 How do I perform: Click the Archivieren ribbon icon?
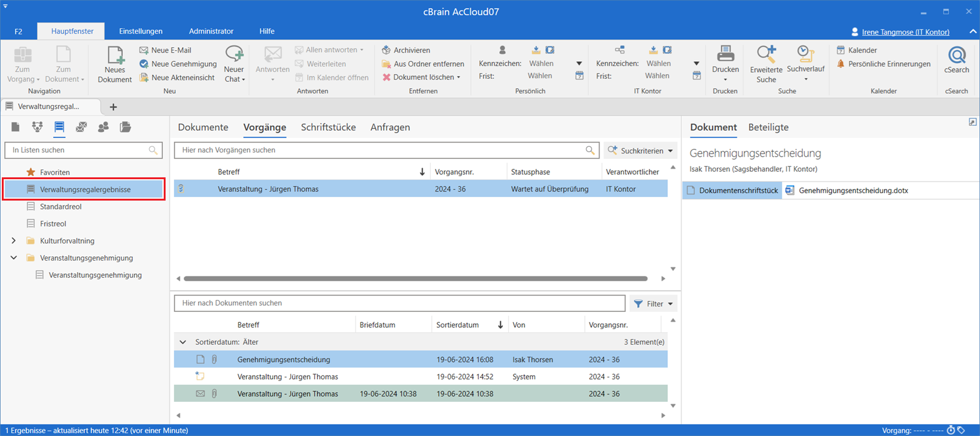pyautogui.click(x=386, y=50)
